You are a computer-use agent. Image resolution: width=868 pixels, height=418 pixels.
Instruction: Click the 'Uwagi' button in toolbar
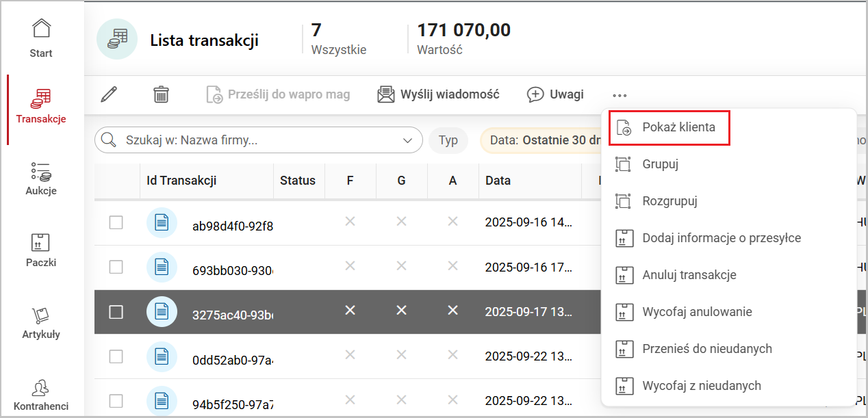pos(555,94)
